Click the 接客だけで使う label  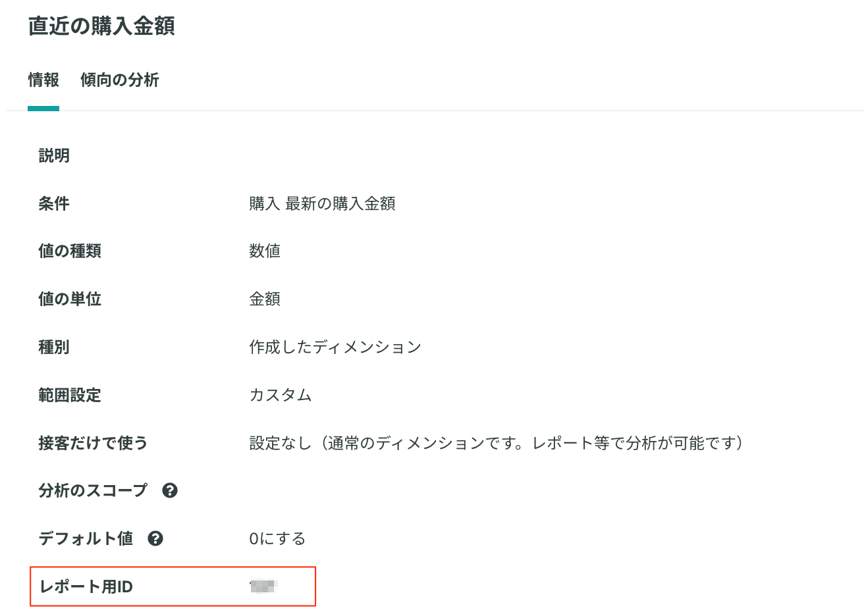(x=93, y=443)
